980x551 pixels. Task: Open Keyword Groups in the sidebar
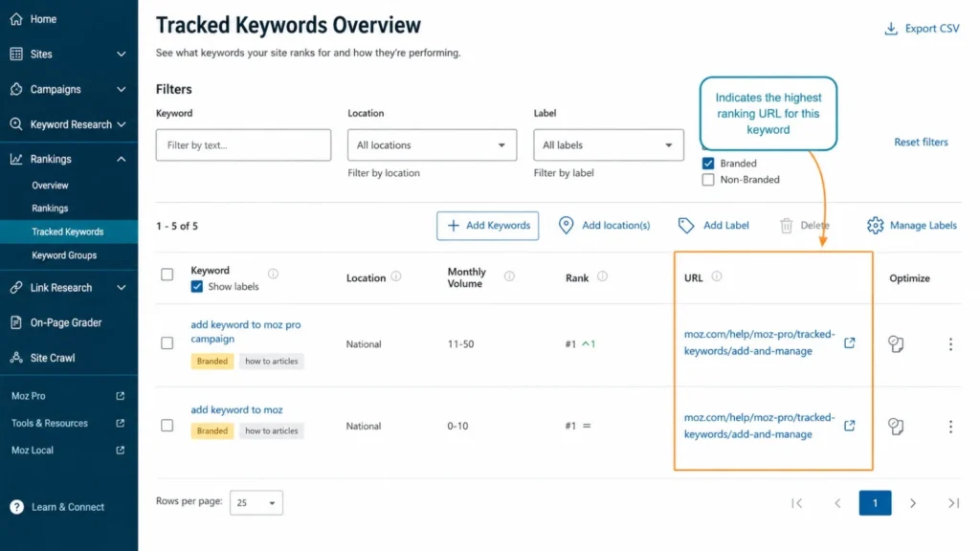click(64, 254)
